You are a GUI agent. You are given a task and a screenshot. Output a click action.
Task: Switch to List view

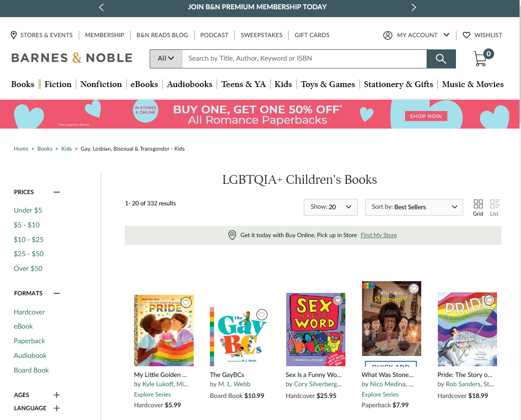495,208
